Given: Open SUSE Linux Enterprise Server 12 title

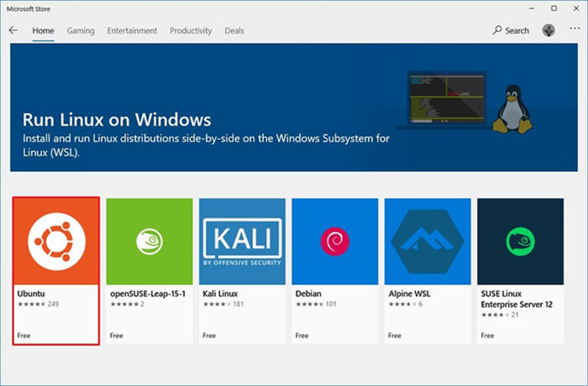Looking at the screenshot, I should pyautogui.click(x=516, y=299).
